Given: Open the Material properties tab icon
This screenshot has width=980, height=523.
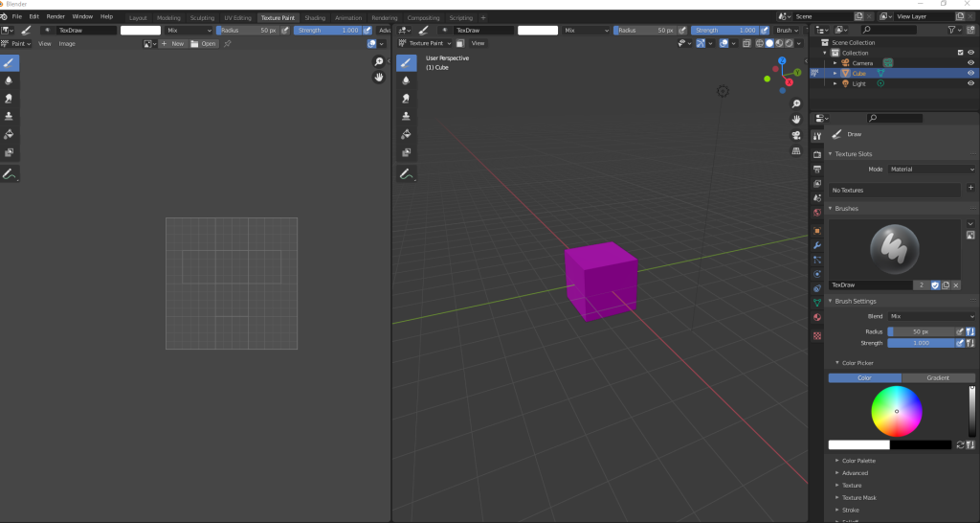Looking at the screenshot, I should tap(817, 317).
